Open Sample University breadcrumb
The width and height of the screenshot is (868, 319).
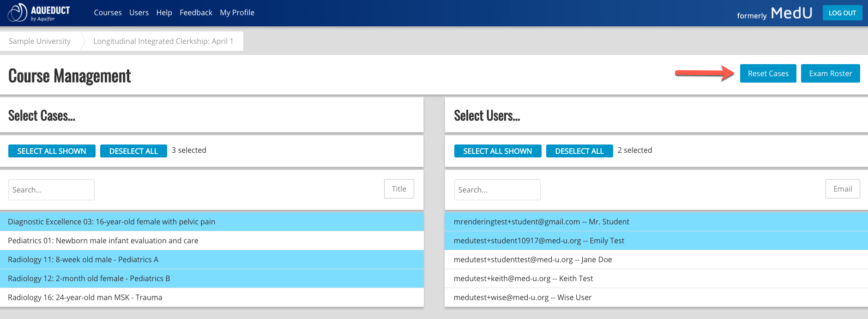pos(40,41)
